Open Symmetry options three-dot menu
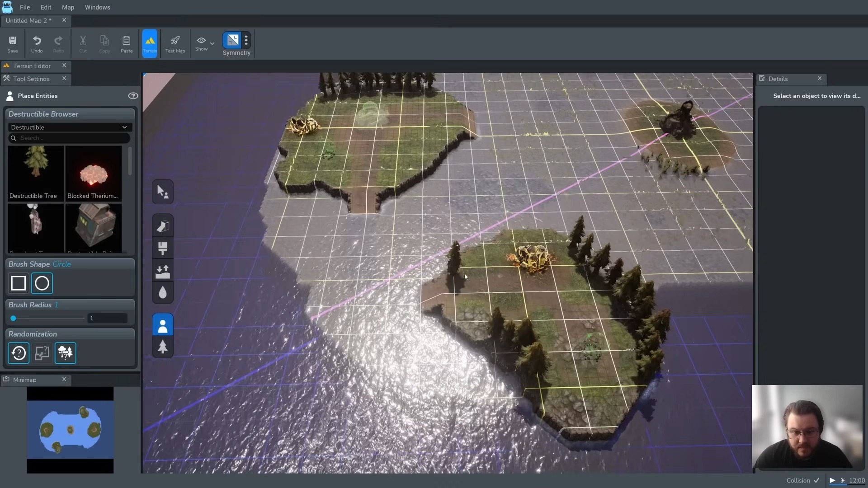Screen dimensions: 868x488 (x=246, y=40)
